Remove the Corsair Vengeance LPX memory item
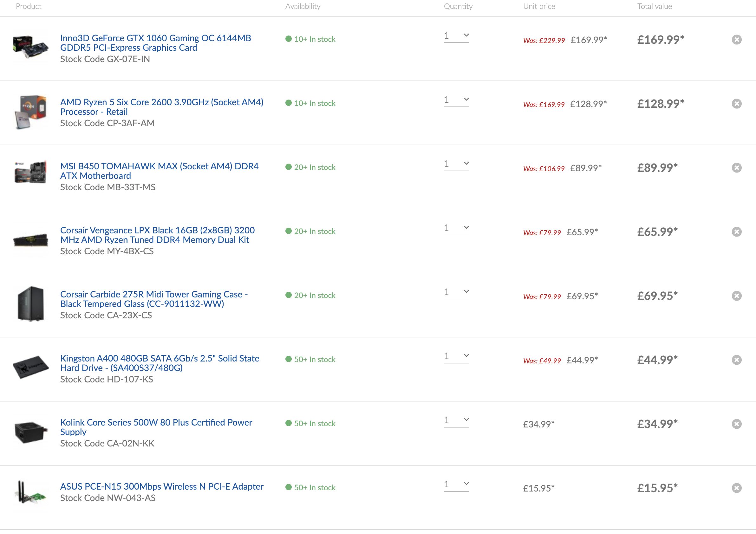The width and height of the screenshot is (756, 534). pos(737,232)
